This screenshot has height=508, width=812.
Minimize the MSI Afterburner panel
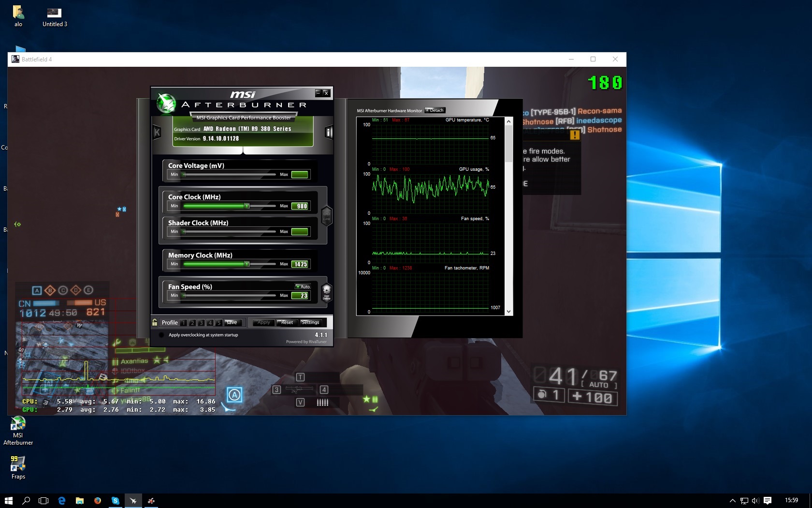click(x=318, y=93)
